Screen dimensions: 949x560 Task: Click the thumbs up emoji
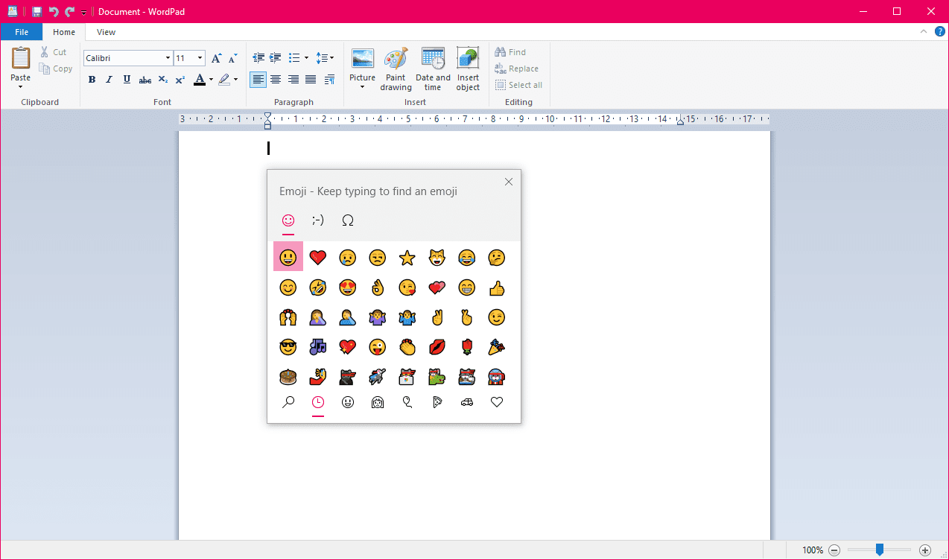497,287
